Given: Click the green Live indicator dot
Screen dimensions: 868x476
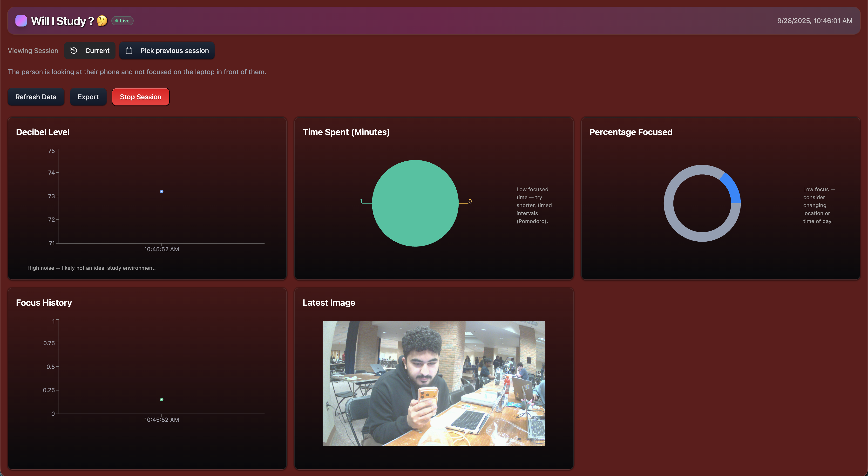Looking at the screenshot, I should point(117,21).
